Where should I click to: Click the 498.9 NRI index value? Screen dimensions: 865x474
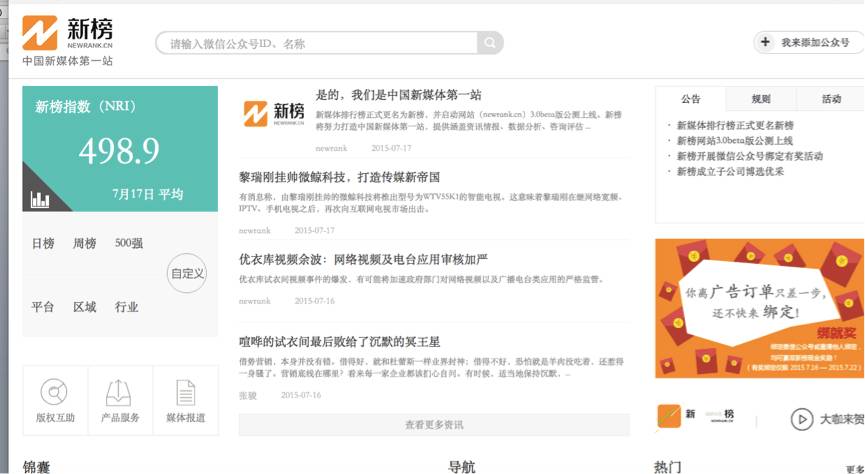tap(119, 151)
